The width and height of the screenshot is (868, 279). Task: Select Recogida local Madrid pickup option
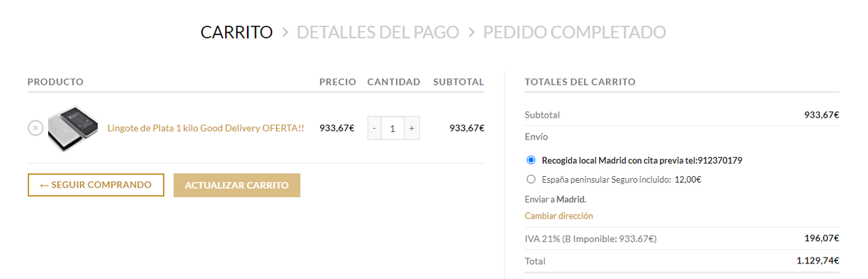point(531,160)
